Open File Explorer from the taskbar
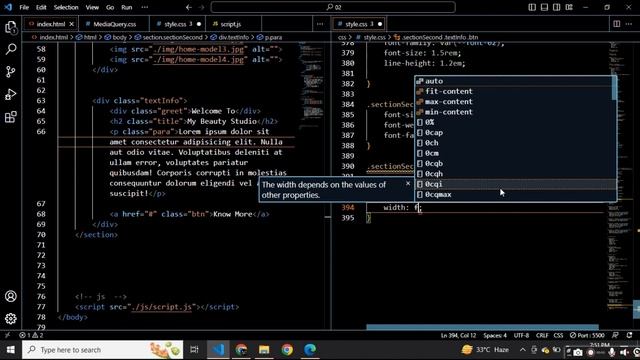The height and width of the screenshot is (360, 640). (x=264, y=350)
